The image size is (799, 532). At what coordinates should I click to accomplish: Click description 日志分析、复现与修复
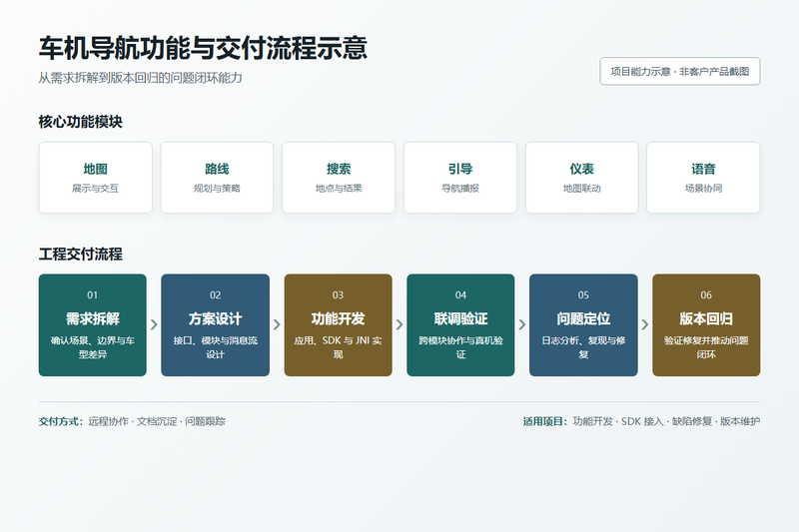click(x=583, y=347)
